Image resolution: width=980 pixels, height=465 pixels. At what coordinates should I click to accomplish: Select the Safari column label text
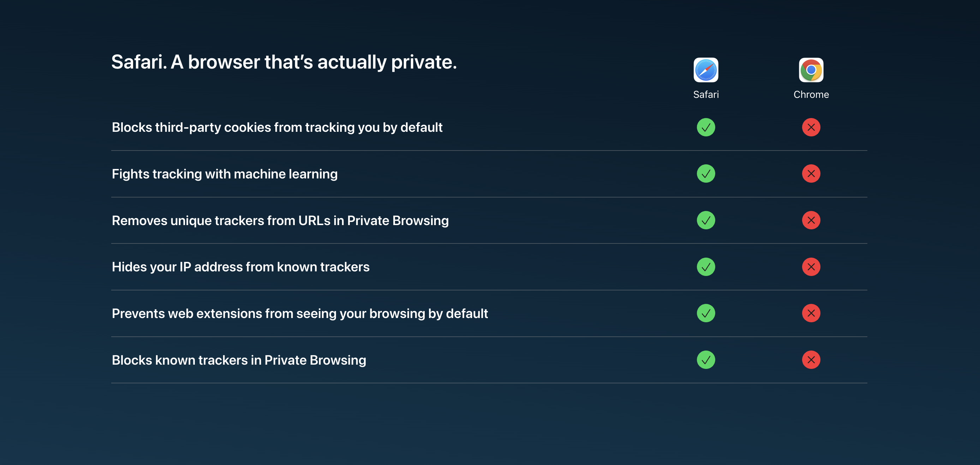[706, 94]
